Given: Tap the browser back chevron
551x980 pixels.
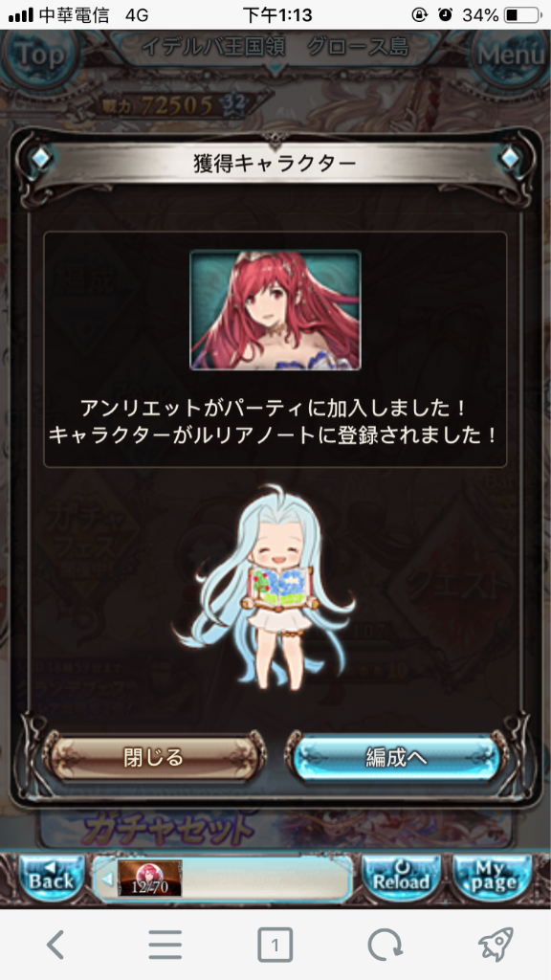Looking at the screenshot, I should tap(56, 944).
